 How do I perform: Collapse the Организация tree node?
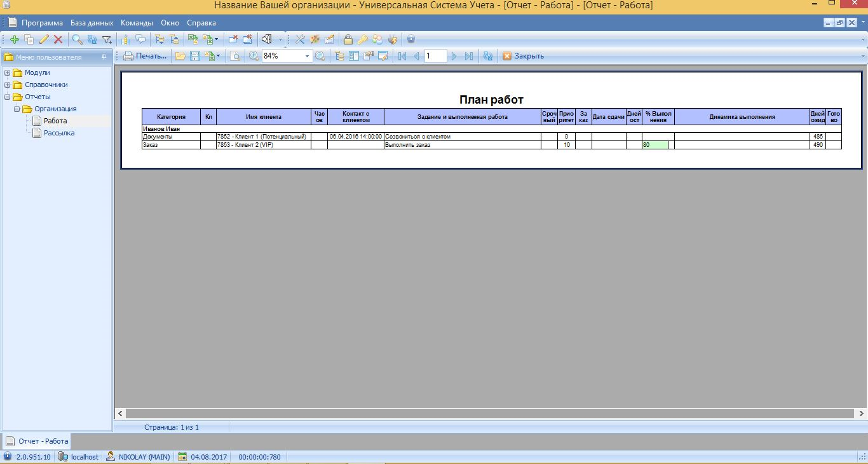[17, 109]
